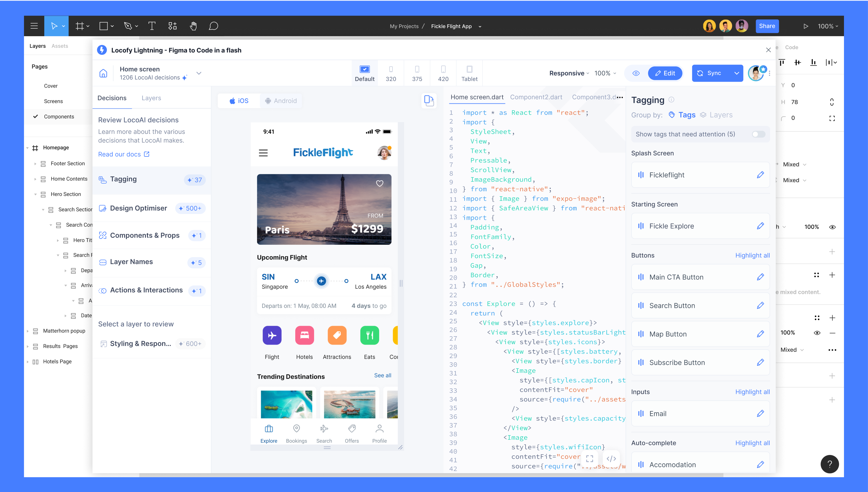Select the Pen tool
This screenshot has height=492, width=868.
pyautogui.click(x=128, y=26)
